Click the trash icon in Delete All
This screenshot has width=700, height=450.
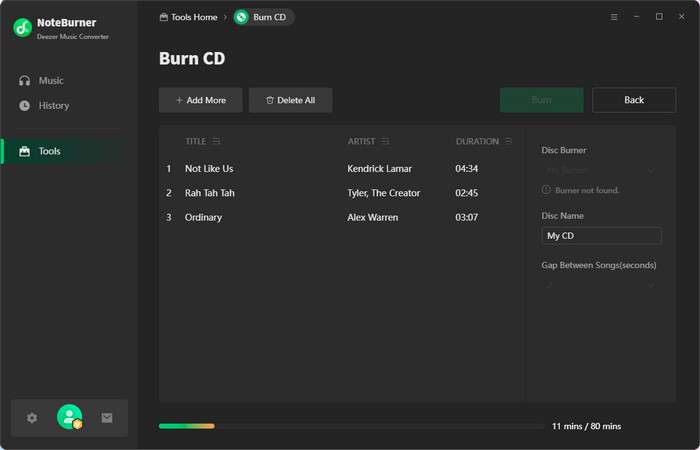[270, 100]
